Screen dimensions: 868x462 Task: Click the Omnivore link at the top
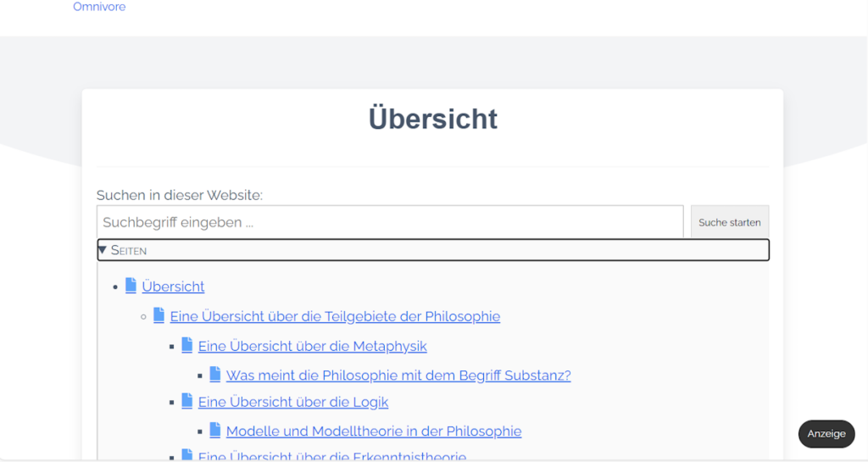click(99, 7)
